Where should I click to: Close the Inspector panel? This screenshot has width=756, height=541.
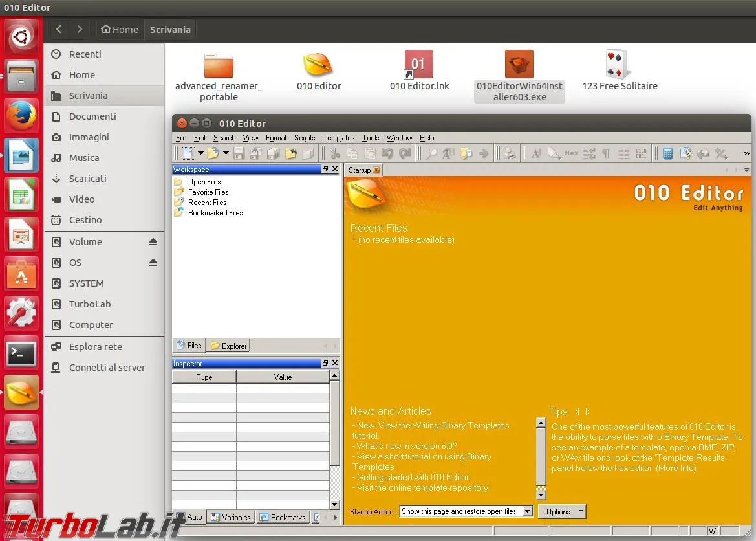click(335, 363)
